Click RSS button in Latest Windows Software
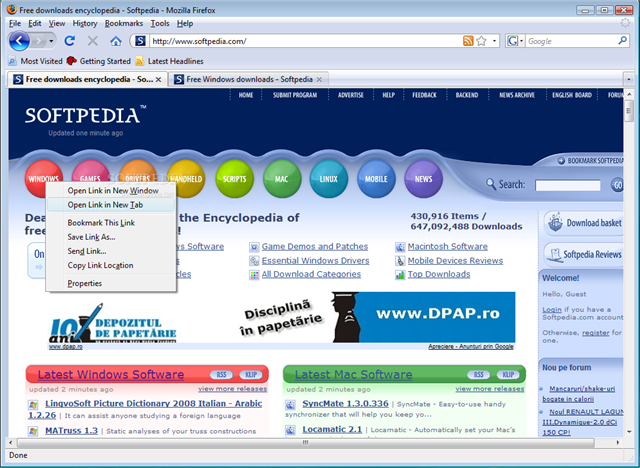Viewport: 640px width, 468px height. pos(221,375)
